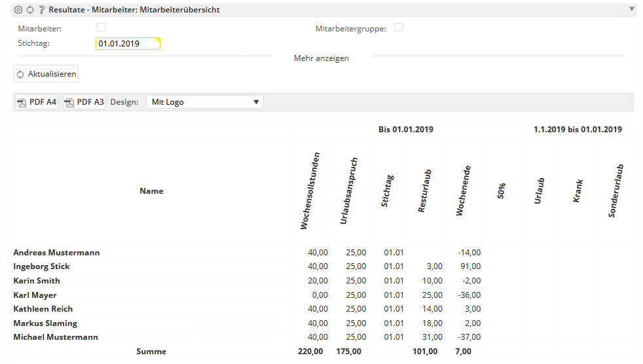Image resolution: width=643 pixels, height=364 pixels.
Task: Click the Urlaub column header
Action: 539,191
